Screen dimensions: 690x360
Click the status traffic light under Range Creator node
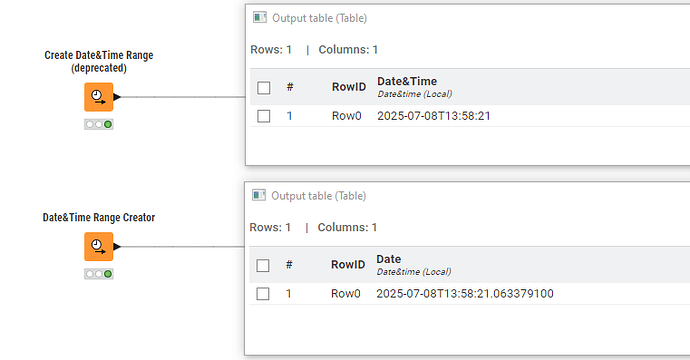click(99, 274)
